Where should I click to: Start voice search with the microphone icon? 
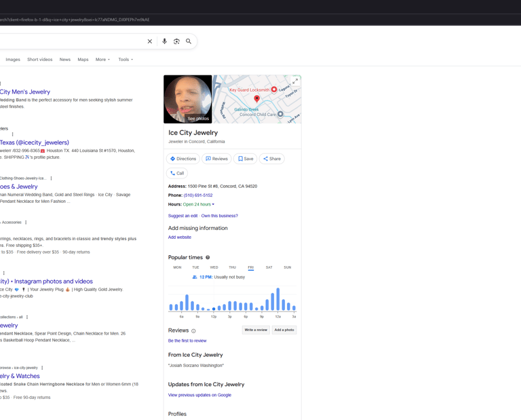tap(164, 41)
